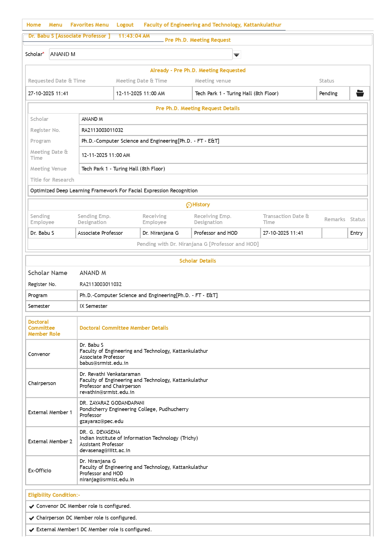Click the Logout link
The width and height of the screenshot is (392, 555).
pyautogui.click(x=125, y=25)
